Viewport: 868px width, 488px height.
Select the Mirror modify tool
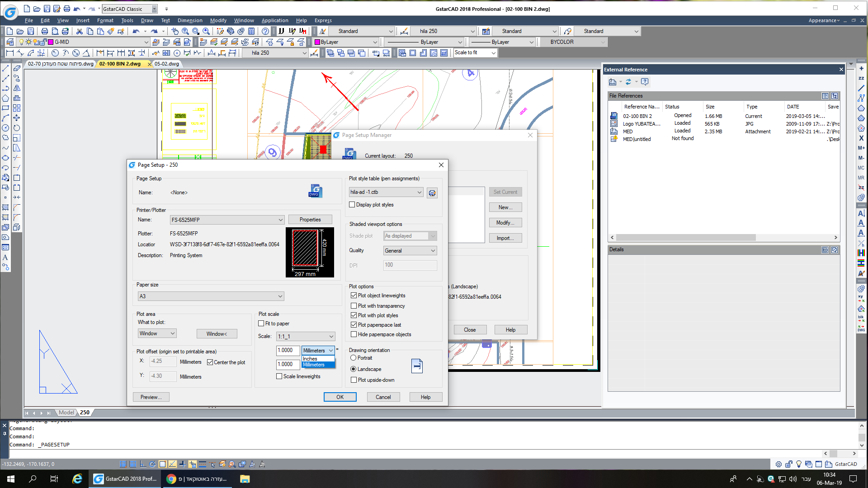(17, 88)
